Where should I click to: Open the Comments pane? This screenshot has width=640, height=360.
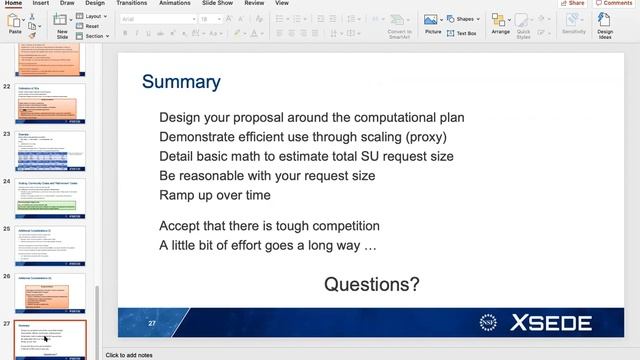(x=614, y=3)
